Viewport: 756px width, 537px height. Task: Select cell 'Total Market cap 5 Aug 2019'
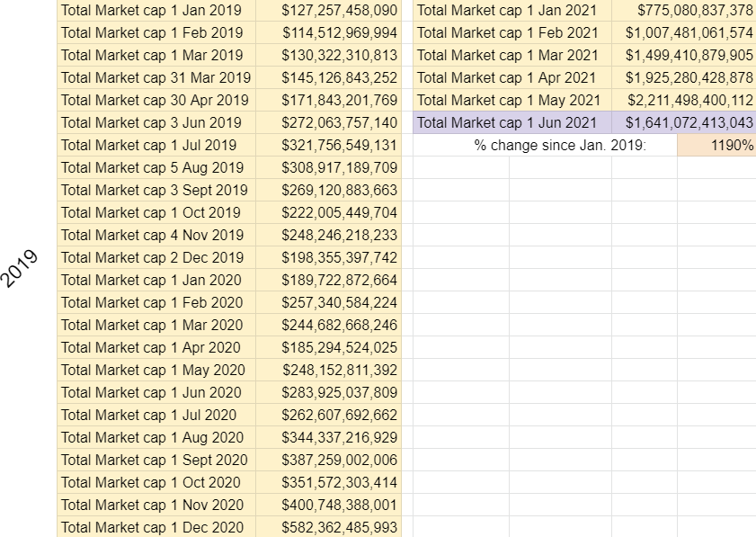point(156,167)
